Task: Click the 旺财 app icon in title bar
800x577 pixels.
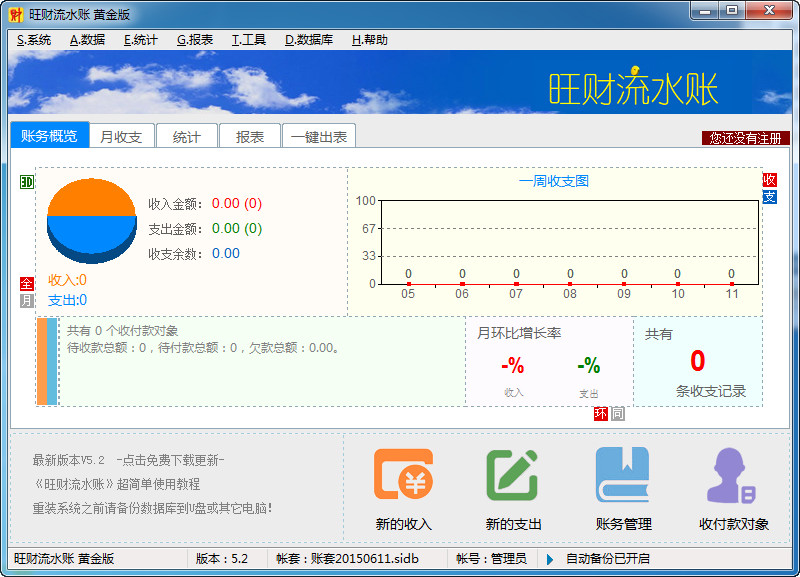Action: point(16,15)
